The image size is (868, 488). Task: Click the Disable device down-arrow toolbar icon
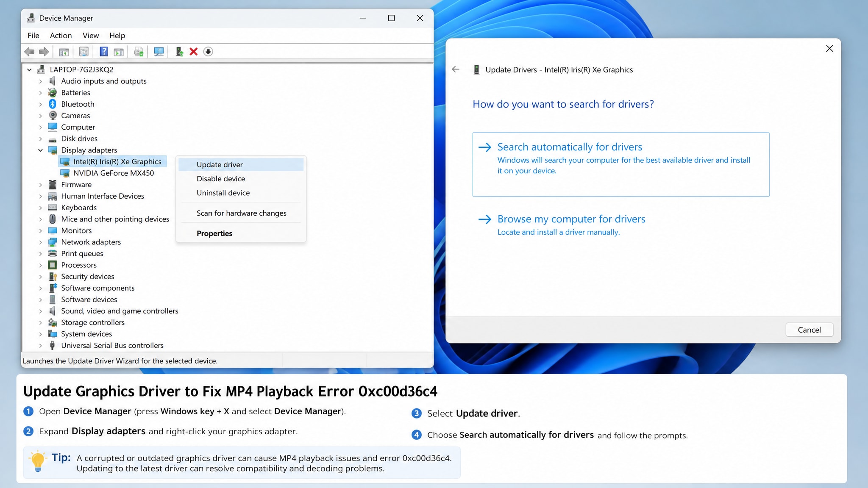pyautogui.click(x=208, y=52)
